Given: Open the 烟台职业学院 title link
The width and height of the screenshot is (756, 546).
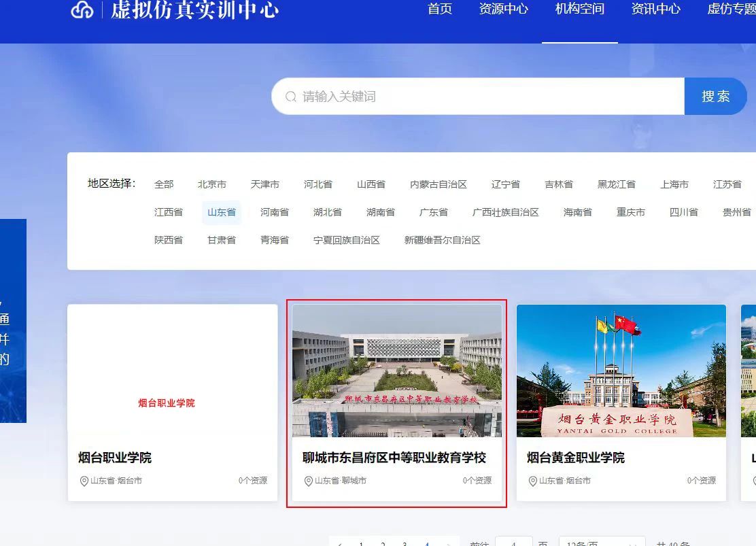Looking at the screenshot, I should [x=115, y=458].
